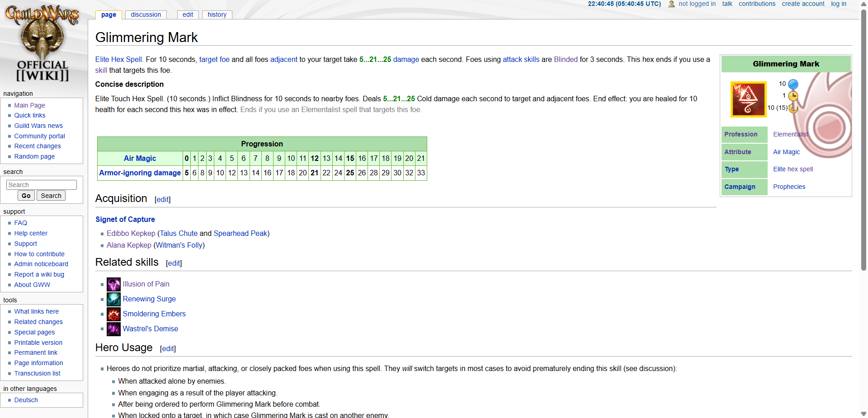The height and width of the screenshot is (418, 868).
Task: Click the user avatar icon beside not logged in
Action: (671, 4)
